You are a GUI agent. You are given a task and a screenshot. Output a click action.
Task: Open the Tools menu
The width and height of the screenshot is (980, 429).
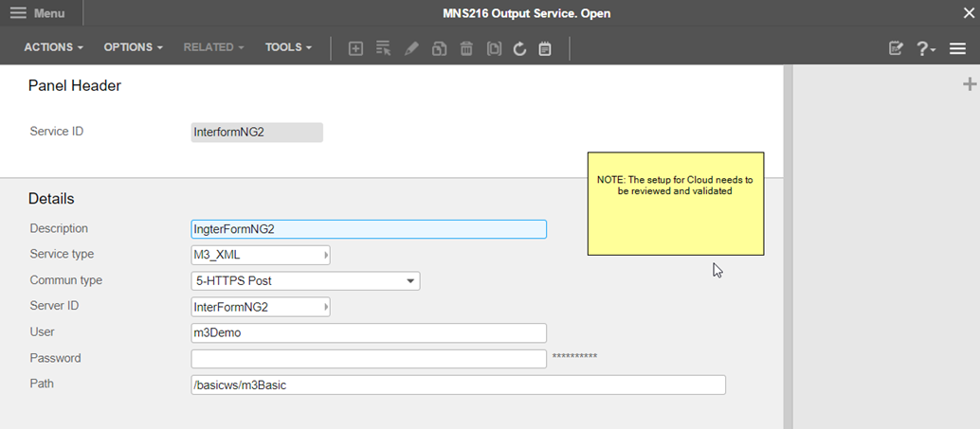pyautogui.click(x=288, y=47)
